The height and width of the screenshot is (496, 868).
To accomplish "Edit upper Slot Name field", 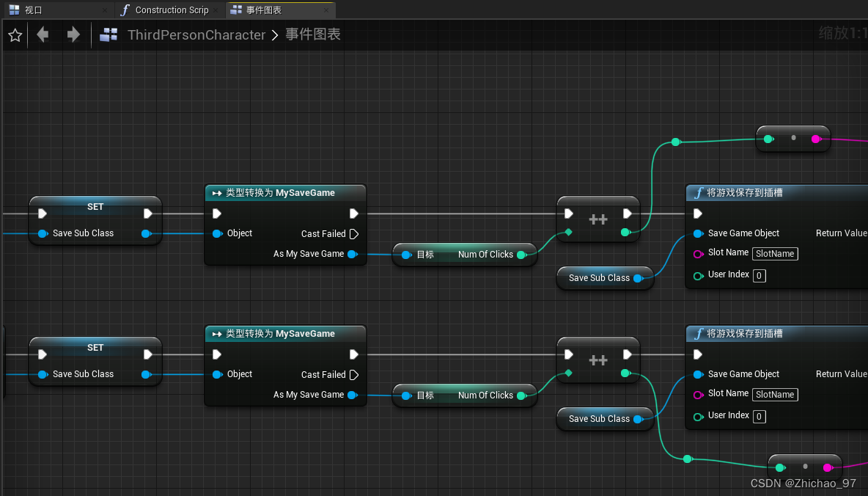I will pos(775,254).
